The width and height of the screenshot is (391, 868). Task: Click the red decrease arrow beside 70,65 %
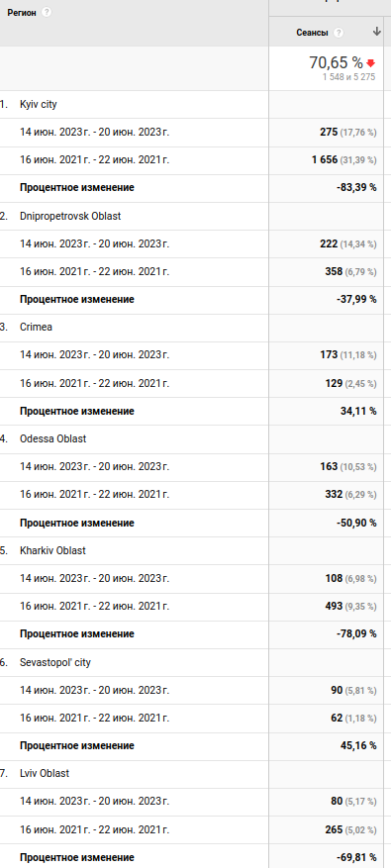click(x=370, y=63)
